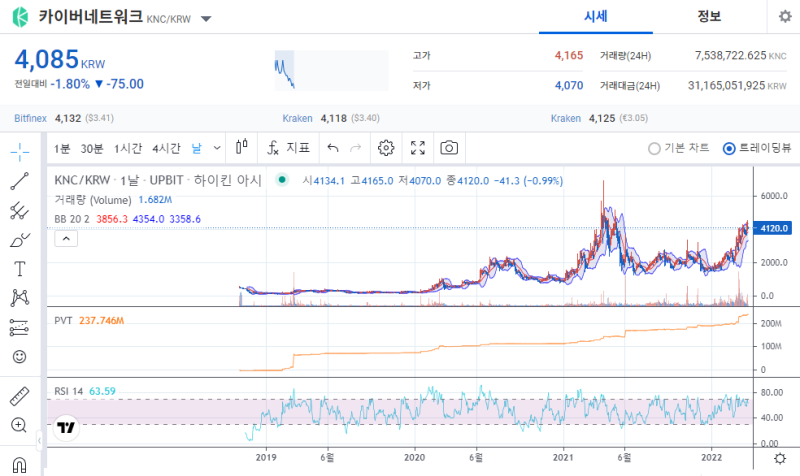The width and height of the screenshot is (800, 476).
Task: Undo the last chart action
Action: [x=333, y=148]
